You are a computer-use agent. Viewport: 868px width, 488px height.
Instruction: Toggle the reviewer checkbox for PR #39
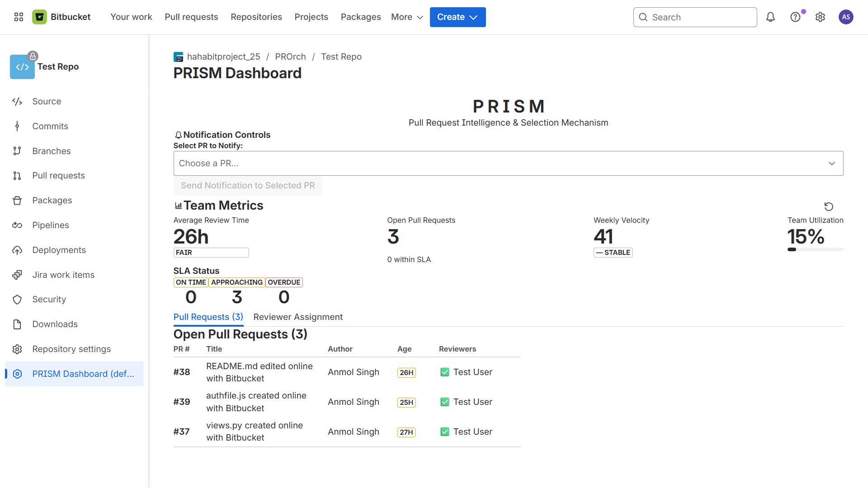tap(445, 402)
